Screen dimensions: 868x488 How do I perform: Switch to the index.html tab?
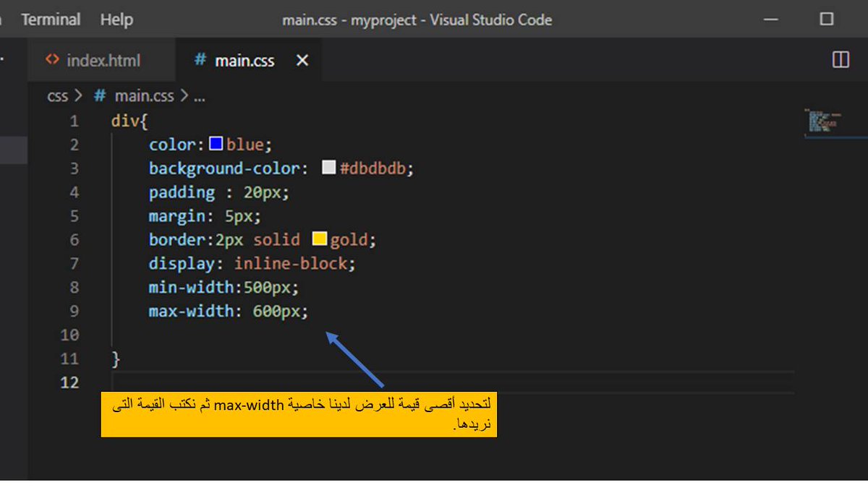[x=102, y=61]
